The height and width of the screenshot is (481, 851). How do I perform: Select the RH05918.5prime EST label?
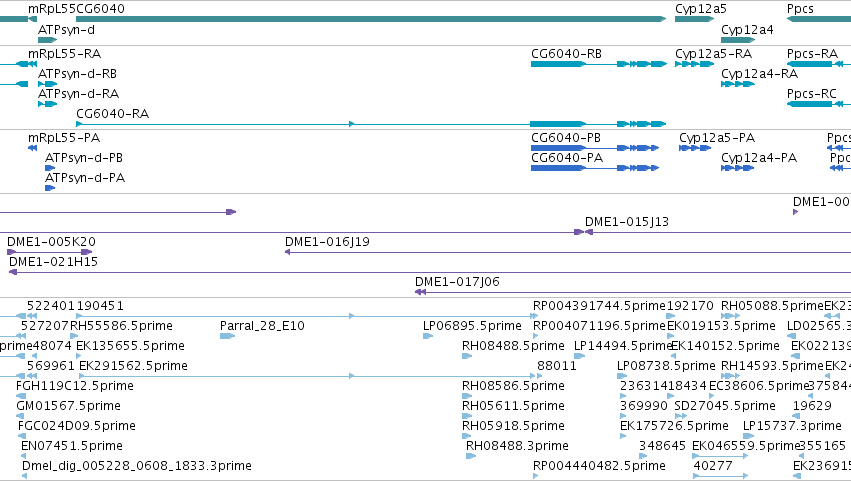[x=513, y=427]
